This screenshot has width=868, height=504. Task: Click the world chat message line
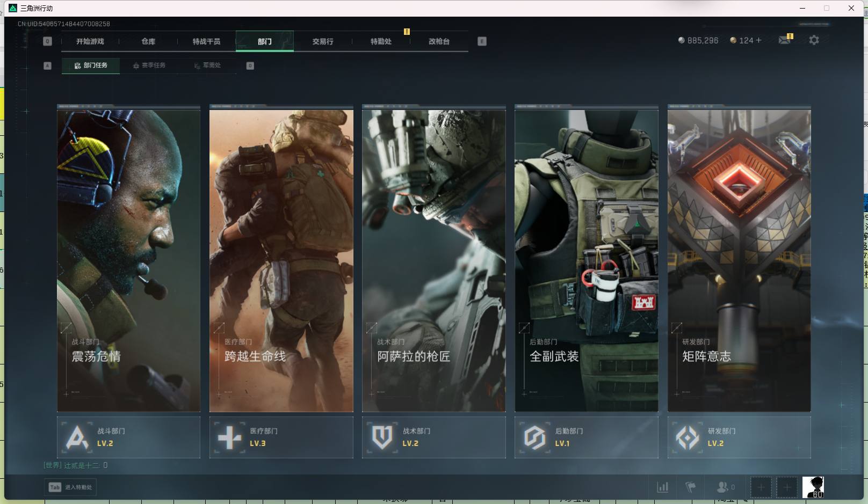tap(76, 465)
